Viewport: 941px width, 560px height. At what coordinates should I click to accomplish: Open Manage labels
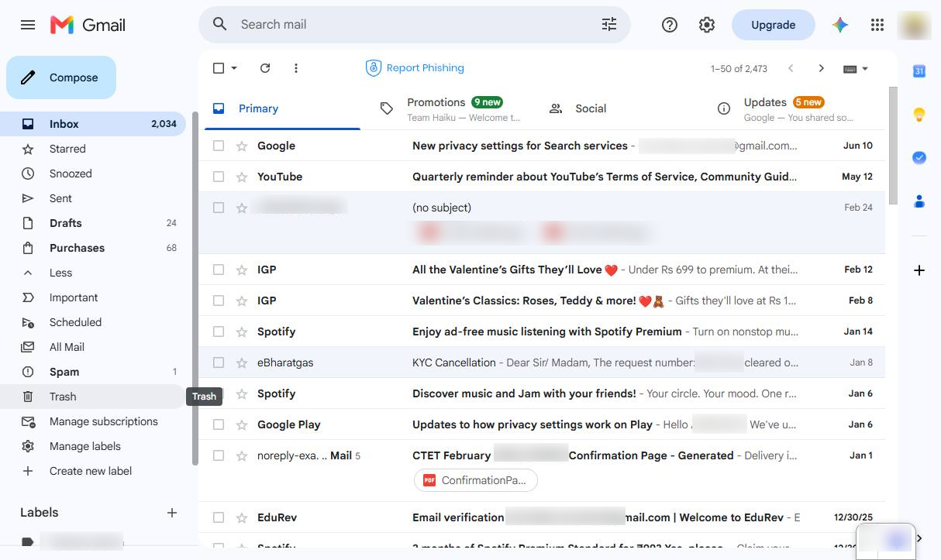click(x=93, y=446)
